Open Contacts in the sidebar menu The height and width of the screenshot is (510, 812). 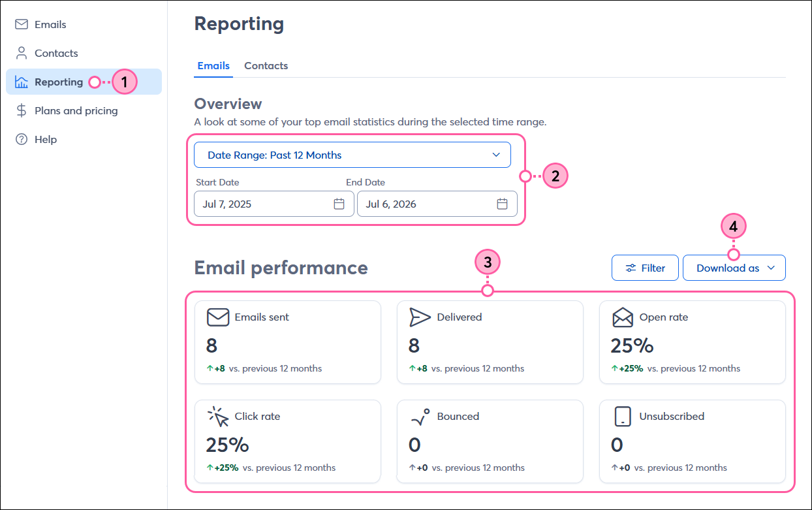tap(84, 53)
